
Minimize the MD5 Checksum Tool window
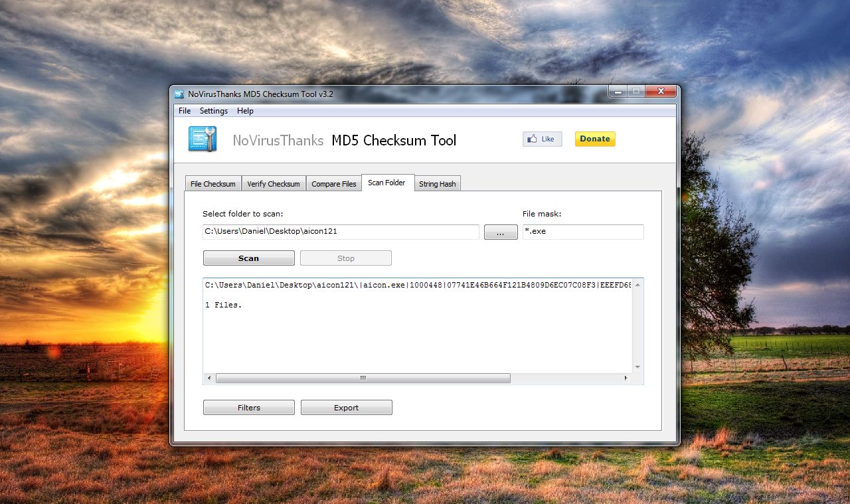coord(619,92)
